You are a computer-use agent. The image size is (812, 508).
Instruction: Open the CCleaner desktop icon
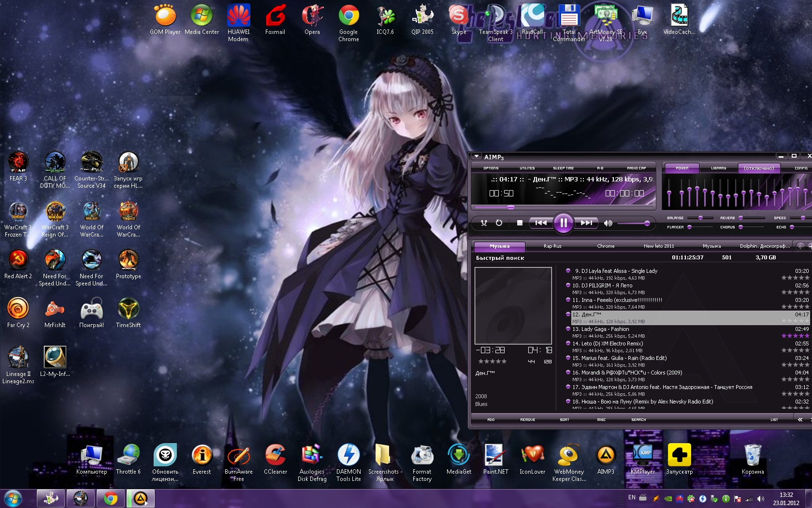tap(275, 459)
